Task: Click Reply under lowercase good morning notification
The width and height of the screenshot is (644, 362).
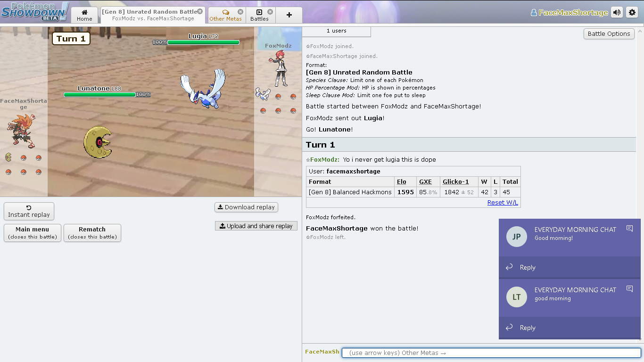Action: pos(528,328)
